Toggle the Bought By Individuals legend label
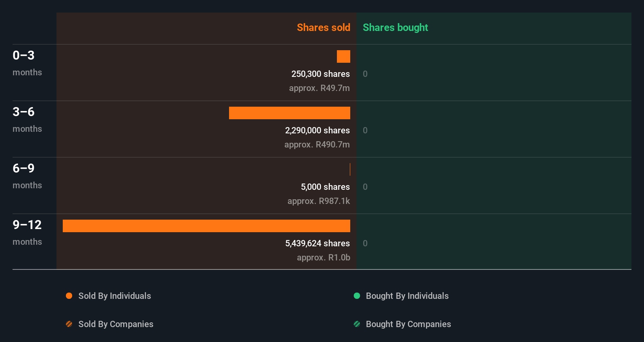The height and width of the screenshot is (342, 644). 407,296
